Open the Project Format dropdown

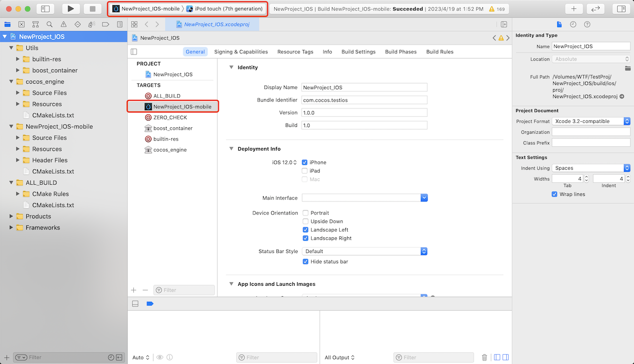coord(591,121)
